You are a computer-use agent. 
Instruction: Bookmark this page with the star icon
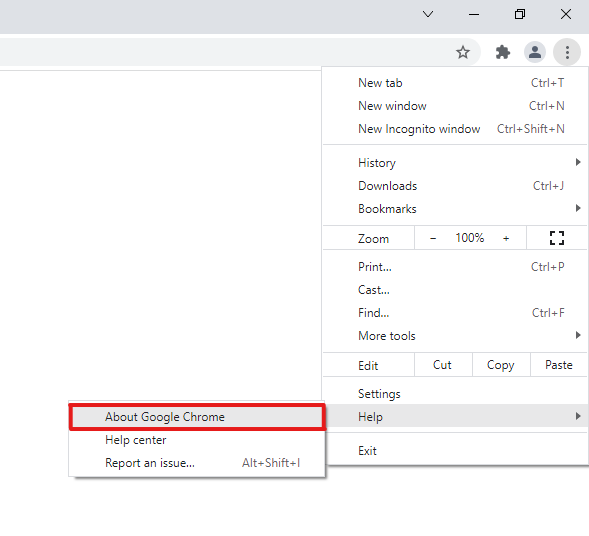pos(463,52)
